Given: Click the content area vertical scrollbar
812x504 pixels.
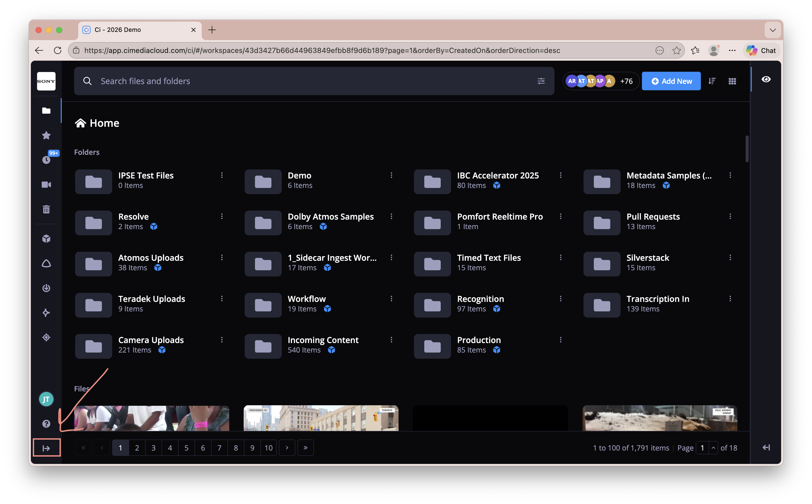Looking at the screenshot, I should [x=747, y=149].
